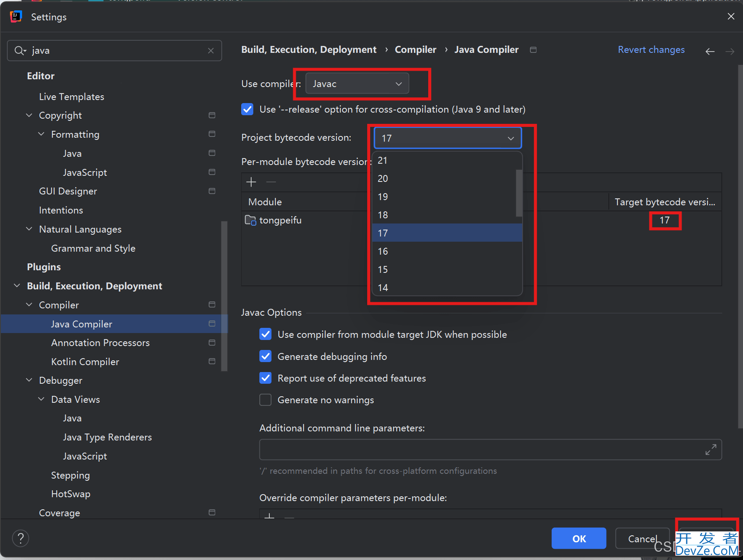Select Java under Formatting
743x560 pixels.
point(72,153)
